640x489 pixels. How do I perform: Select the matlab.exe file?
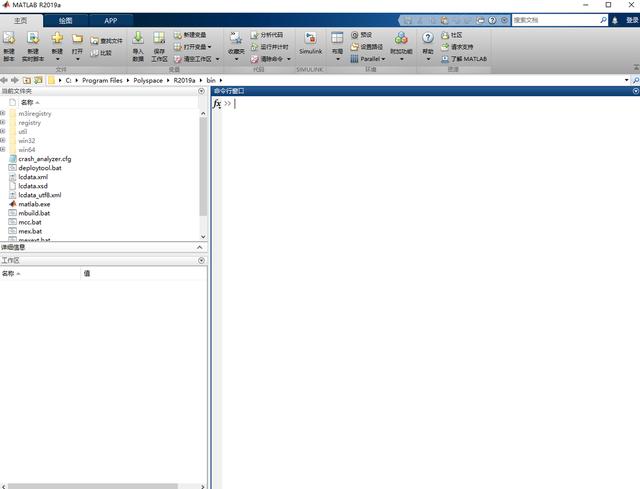[34, 204]
